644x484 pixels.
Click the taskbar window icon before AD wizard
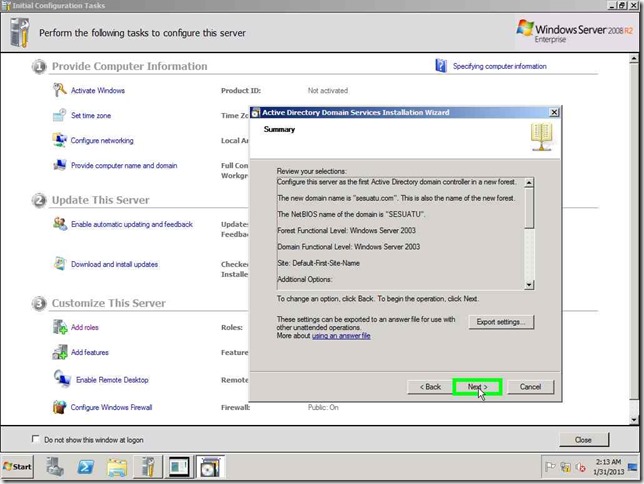click(179, 467)
